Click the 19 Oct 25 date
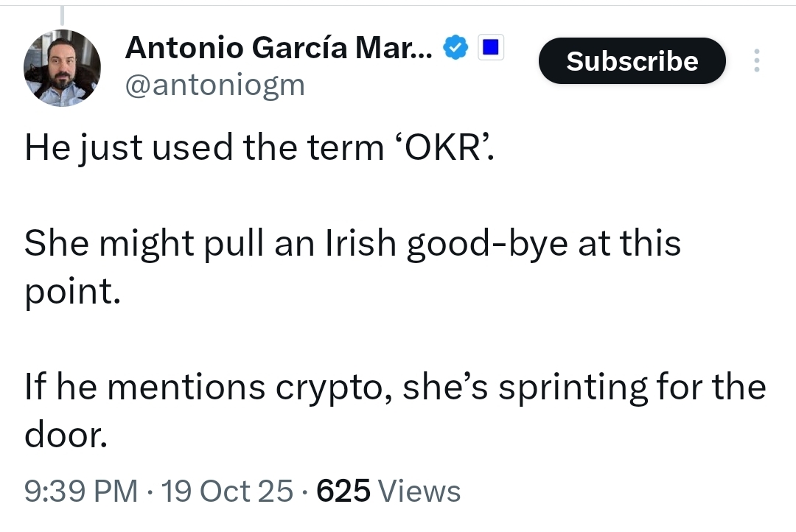Image resolution: width=796 pixels, height=532 pixels. click(227, 491)
